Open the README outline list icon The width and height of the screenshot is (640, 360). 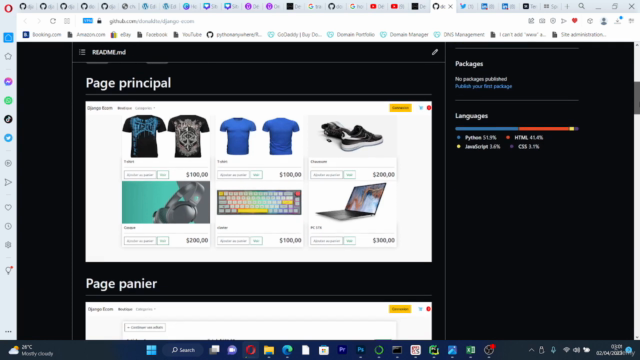tap(82, 52)
